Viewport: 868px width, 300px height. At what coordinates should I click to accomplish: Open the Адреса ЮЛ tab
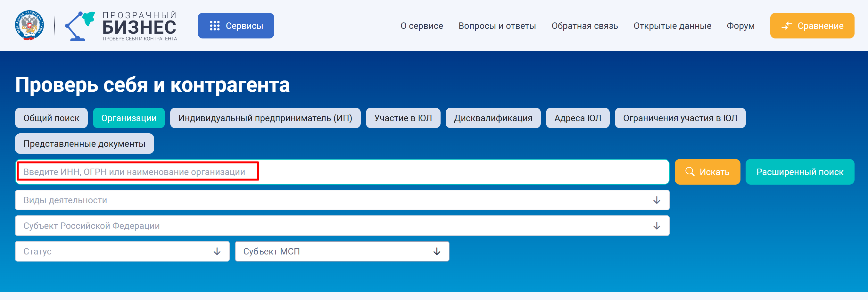(577, 118)
